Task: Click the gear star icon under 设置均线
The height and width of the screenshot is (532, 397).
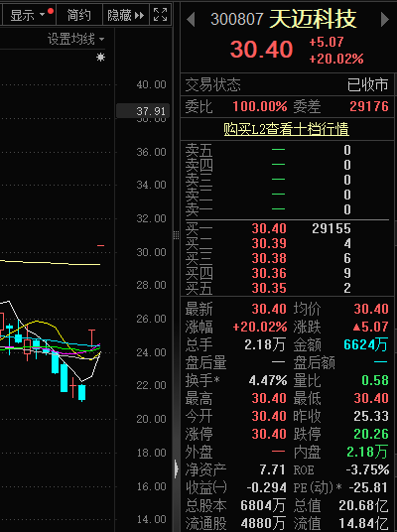Action: click(x=100, y=57)
